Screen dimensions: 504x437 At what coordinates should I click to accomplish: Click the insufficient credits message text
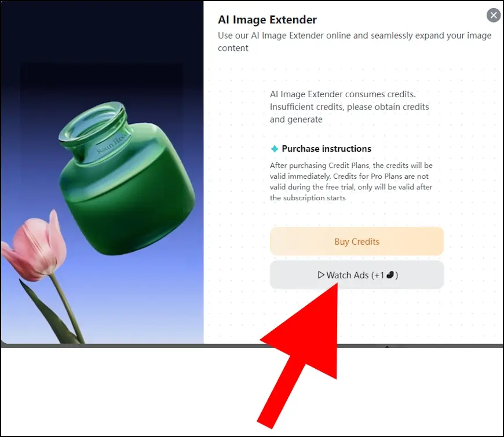point(349,107)
